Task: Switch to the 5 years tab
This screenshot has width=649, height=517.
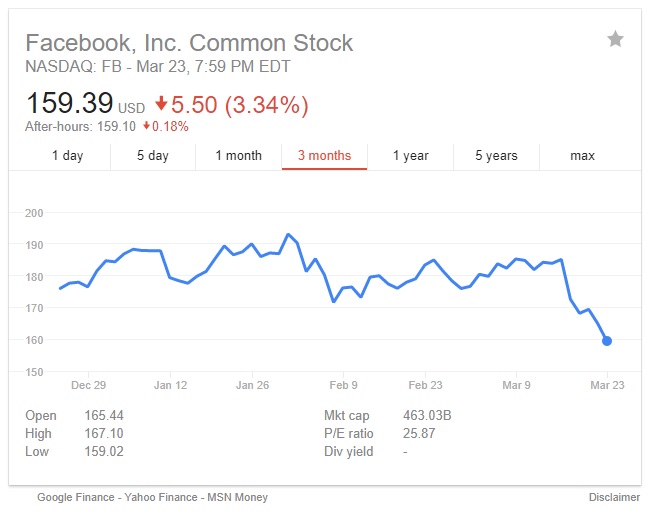Action: click(496, 155)
